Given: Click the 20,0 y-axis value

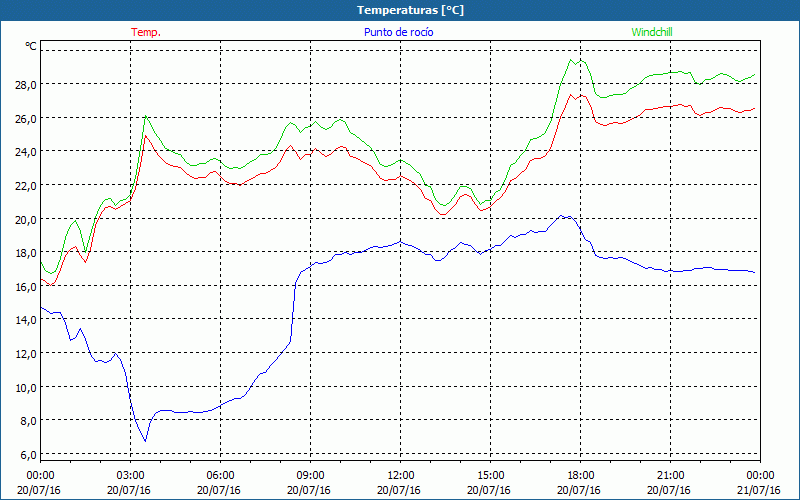Looking at the screenshot, I should point(26,219).
